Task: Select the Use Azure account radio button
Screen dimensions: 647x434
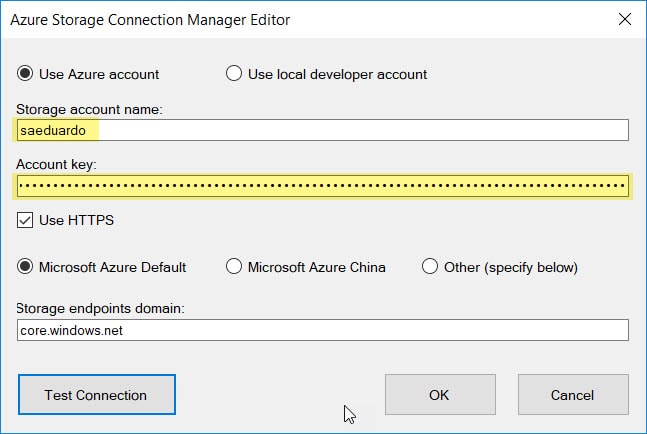Action: point(26,74)
